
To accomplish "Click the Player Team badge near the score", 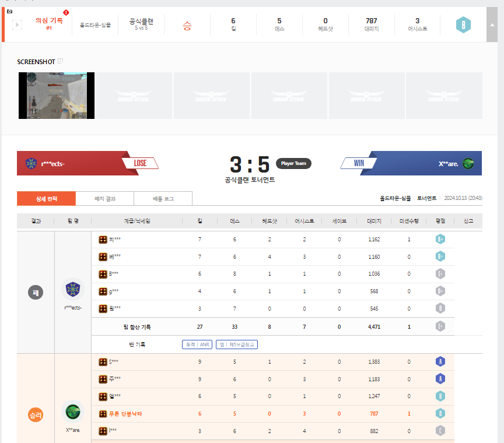I will click(x=293, y=163).
